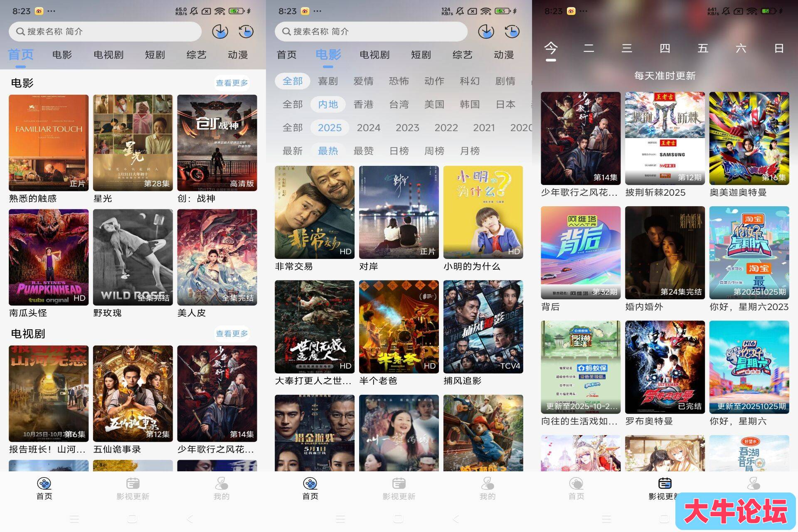This screenshot has width=798, height=532.
Task: Click 查看更多 beside the 电视剧 section
Action: click(x=232, y=333)
